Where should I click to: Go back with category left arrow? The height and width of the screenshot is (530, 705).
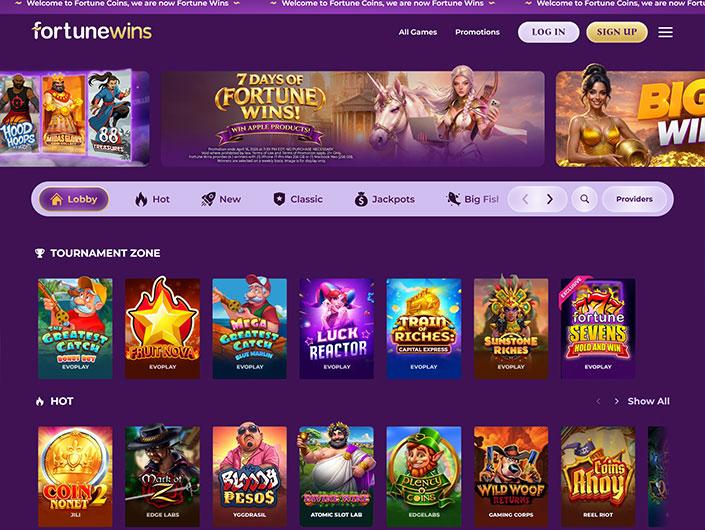coord(525,199)
